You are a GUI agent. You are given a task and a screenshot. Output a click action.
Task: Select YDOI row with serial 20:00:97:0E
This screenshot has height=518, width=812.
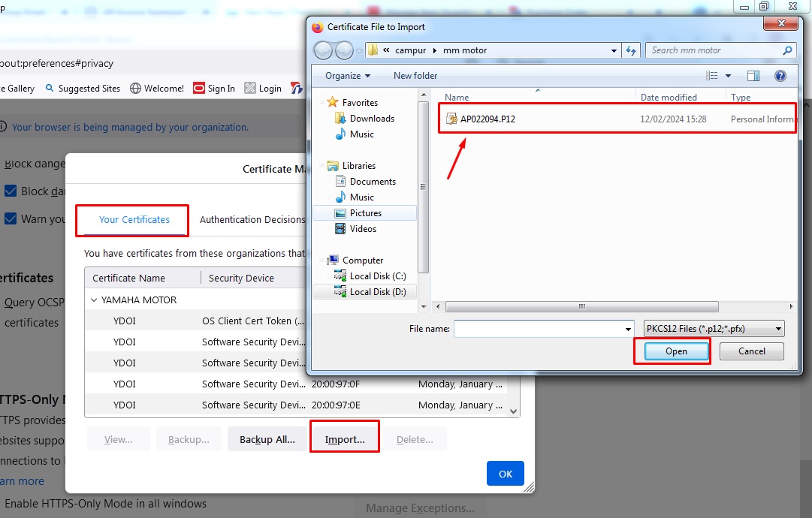tap(296, 405)
